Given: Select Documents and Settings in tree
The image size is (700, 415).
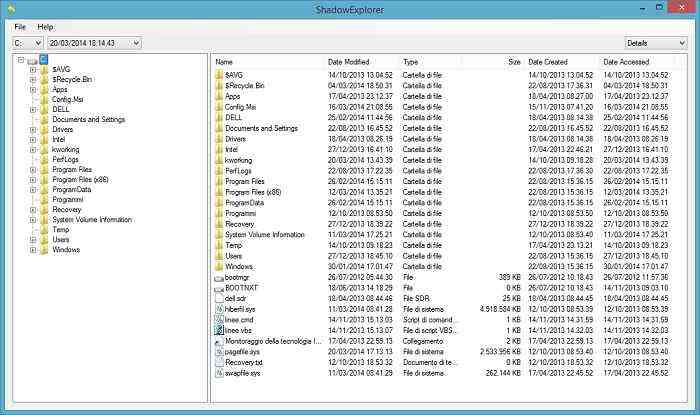Looking at the screenshot, I should [x=88, y=120].
